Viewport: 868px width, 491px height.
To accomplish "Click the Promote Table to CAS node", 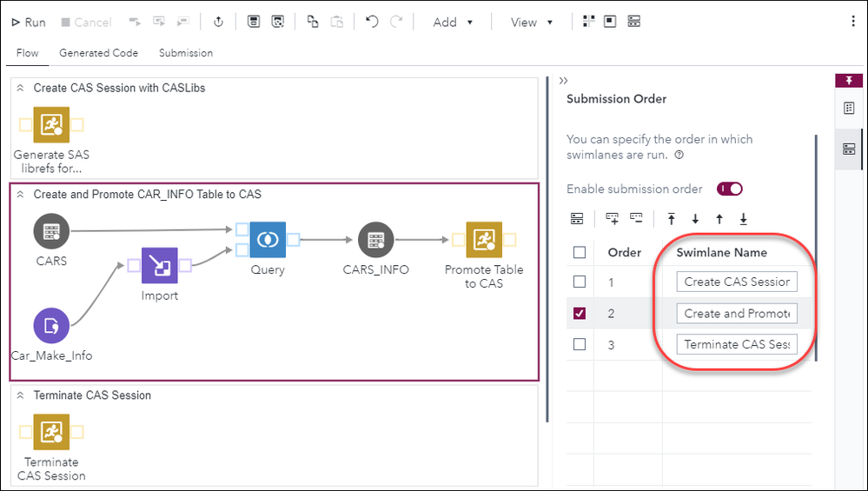I will click(484, 240).
